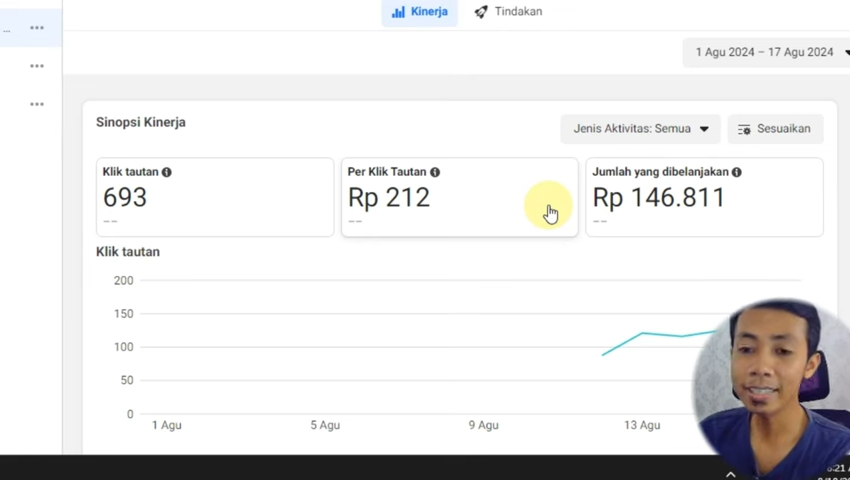Select the Klik tautan 693 card

click(215, 197)
